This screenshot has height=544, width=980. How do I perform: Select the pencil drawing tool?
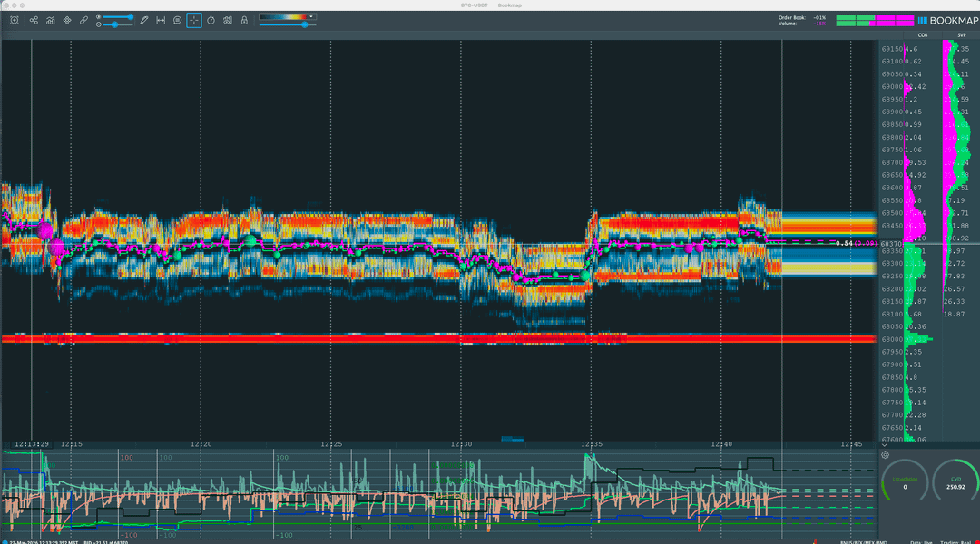(x=143, y=20)
